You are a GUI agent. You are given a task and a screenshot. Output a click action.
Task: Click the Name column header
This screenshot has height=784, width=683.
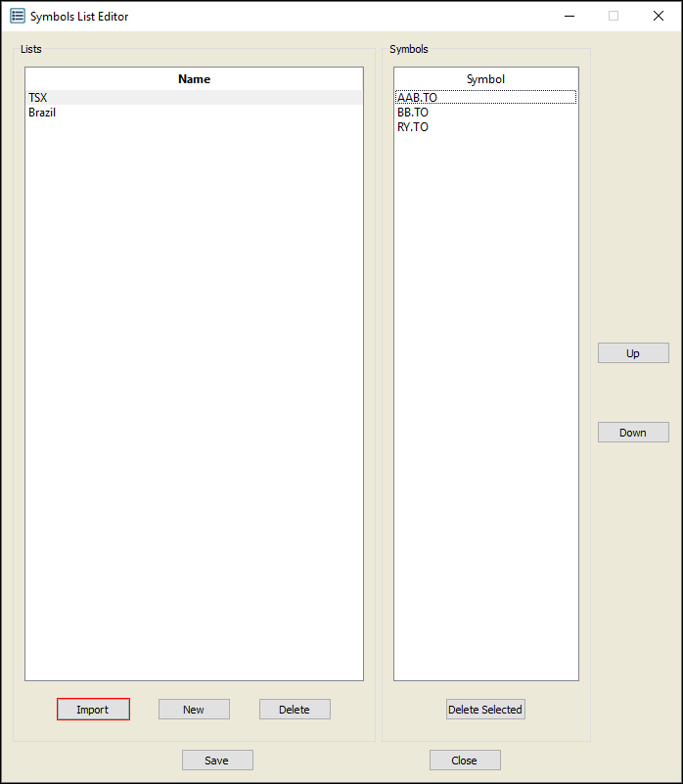click(x=194, y=79)
